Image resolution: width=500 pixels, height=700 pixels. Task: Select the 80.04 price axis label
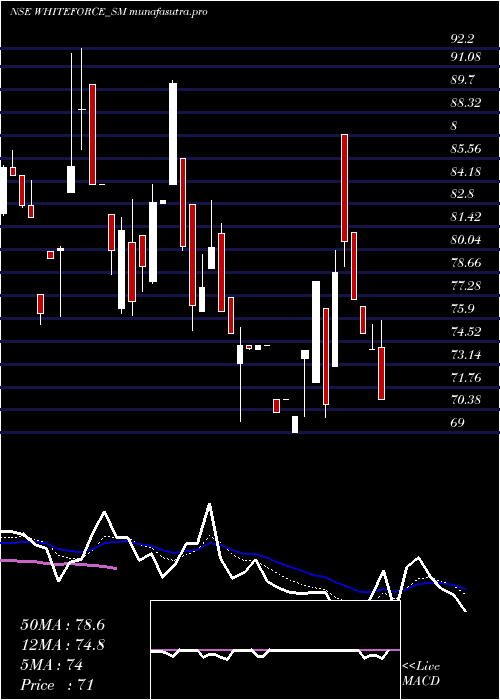466,240
